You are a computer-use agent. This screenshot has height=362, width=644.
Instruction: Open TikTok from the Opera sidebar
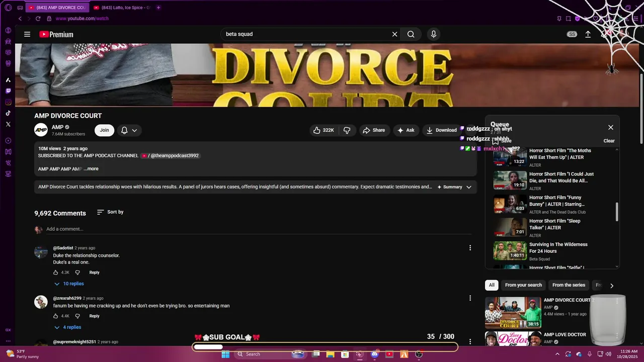click(8, 113)
